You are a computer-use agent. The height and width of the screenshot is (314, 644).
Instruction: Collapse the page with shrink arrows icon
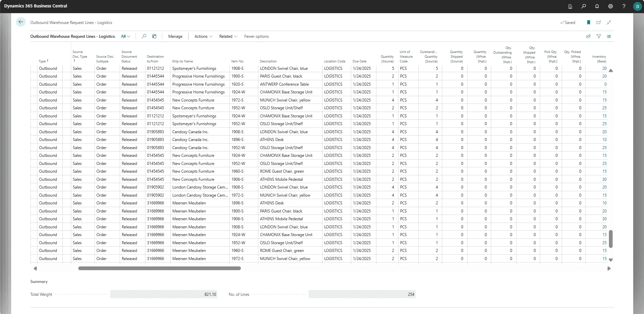coord(609,23)
